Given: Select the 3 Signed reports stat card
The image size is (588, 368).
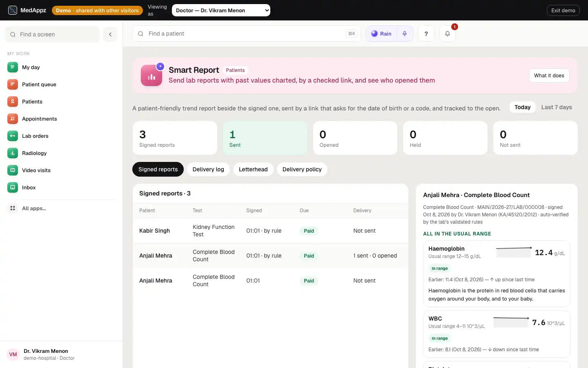Looking at the screenshot, I should [175, 138].
